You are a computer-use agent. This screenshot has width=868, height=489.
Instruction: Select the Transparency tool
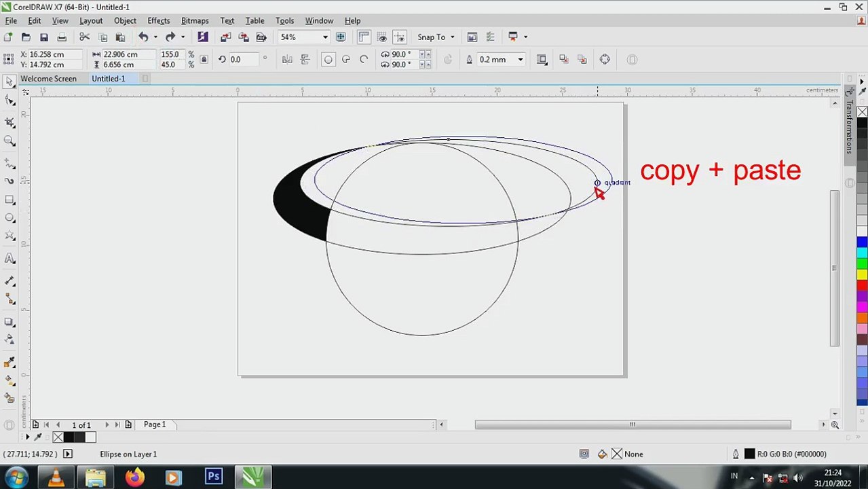(10, 340)
